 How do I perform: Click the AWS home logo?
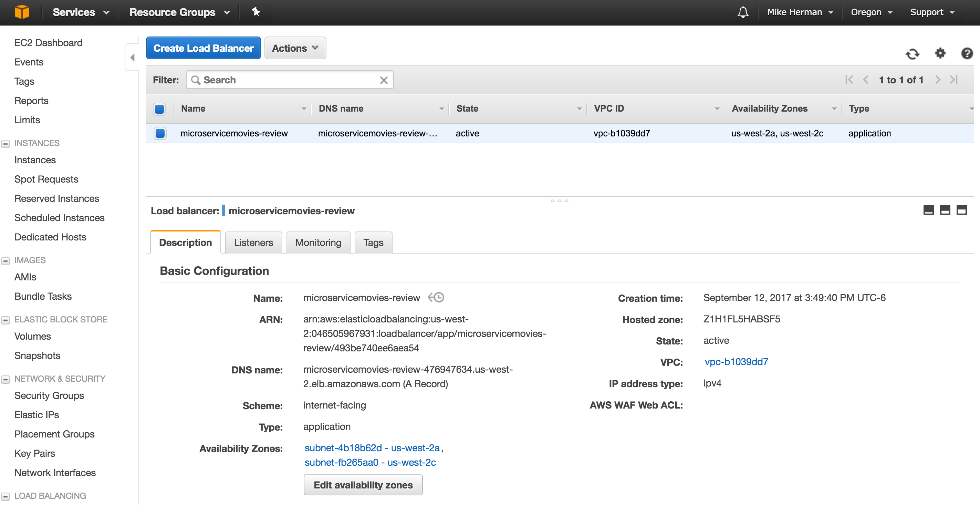(22, 12)
